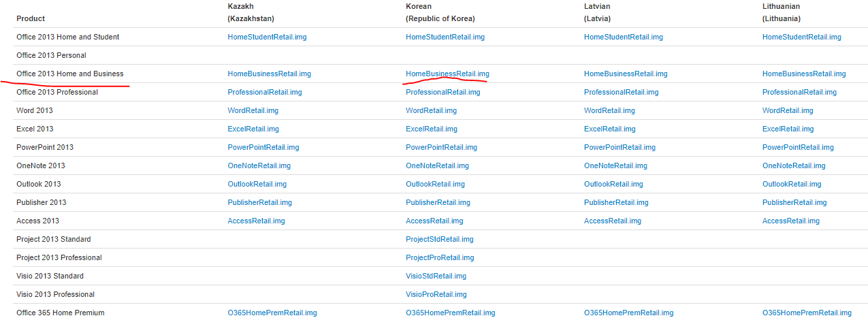Open Lithuanian O365HomePremRetail.img link
The height and width of the screenshot is (333, 868).
(x=807, y=313)
